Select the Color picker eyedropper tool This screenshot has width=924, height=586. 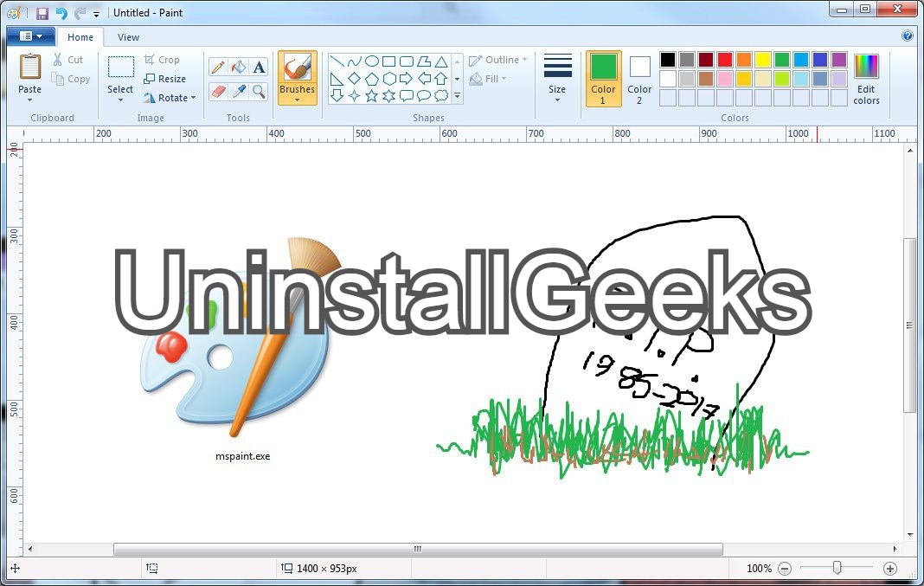click(x=238, y=92)
